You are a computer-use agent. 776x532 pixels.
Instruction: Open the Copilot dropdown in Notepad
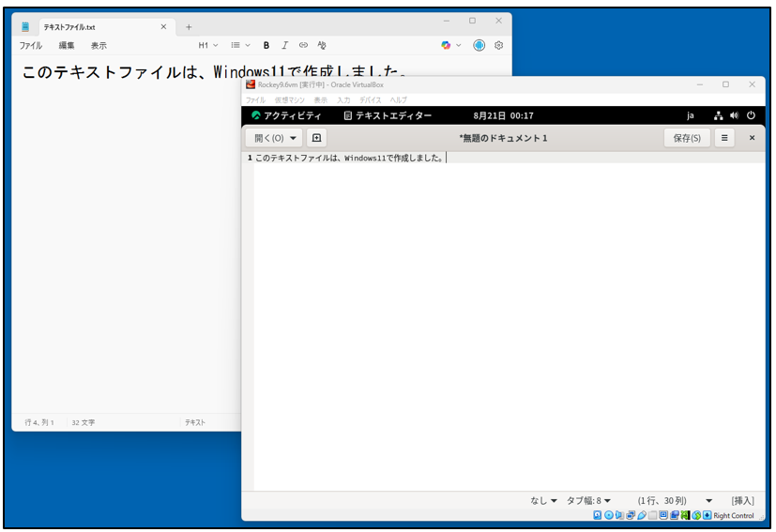[451, 45]
